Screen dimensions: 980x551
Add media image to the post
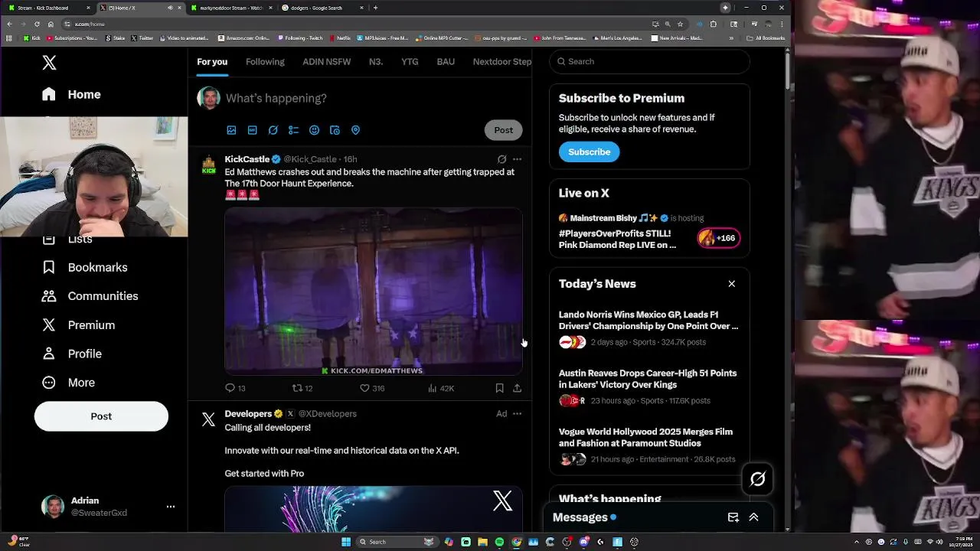(x=231, y=130)
